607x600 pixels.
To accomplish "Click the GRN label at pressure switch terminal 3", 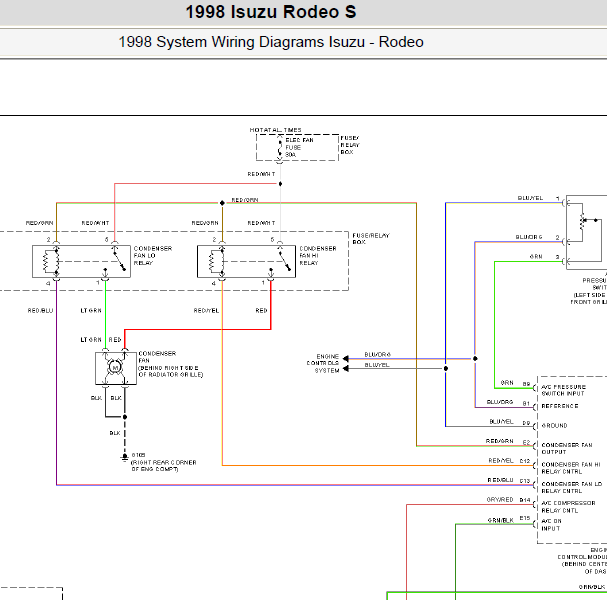I will pyautogui.click(x=536, y=257).
